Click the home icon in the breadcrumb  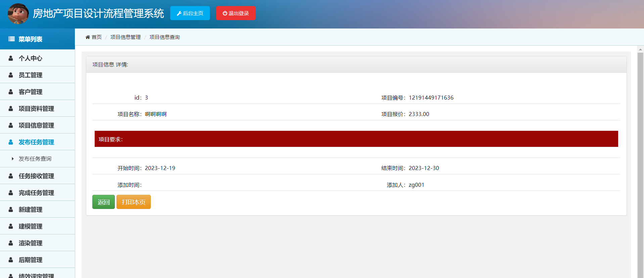tap(88, 37)
